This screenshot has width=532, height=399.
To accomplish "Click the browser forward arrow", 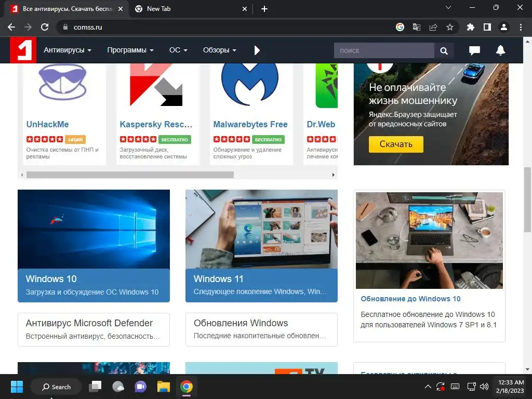I will coord(28,27).
